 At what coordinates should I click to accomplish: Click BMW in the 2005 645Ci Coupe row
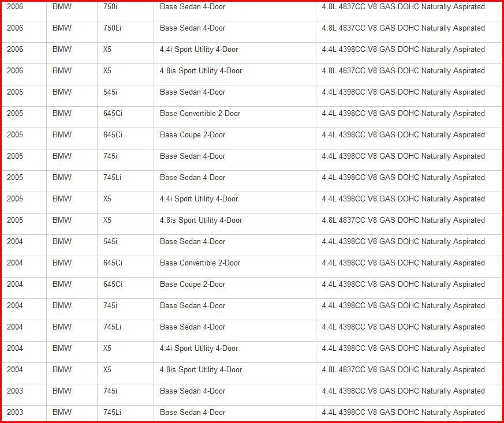tap(62, 135)
